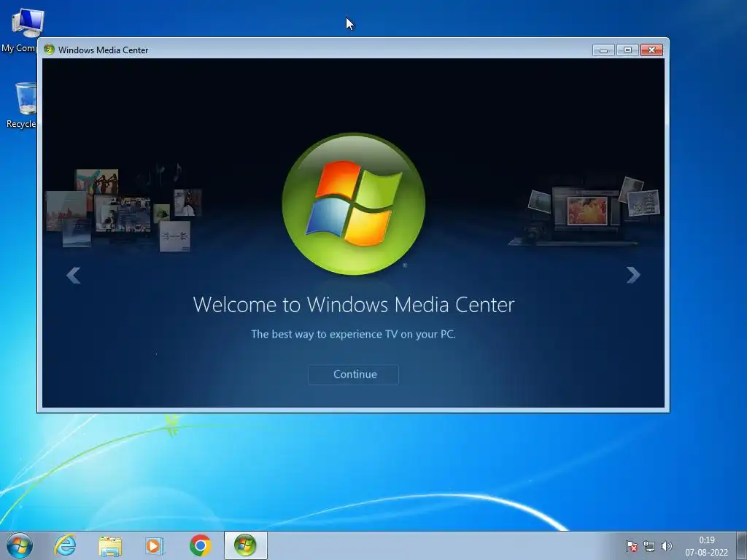This screenshot has height=560, width=747.
Task: Go to the previous welcome slide arrow
Action: point(74,275)
